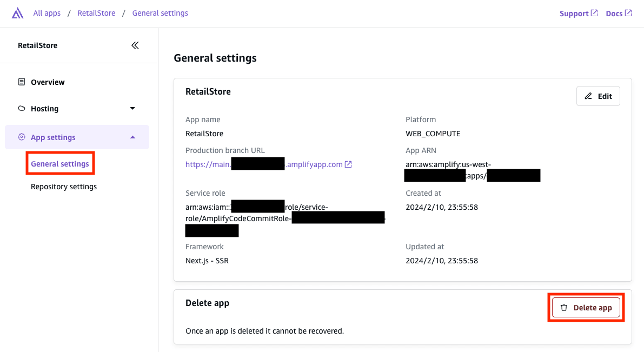Click the App settings gear icon
Screen dimensions: 644x352
click(x=21, y=137)
